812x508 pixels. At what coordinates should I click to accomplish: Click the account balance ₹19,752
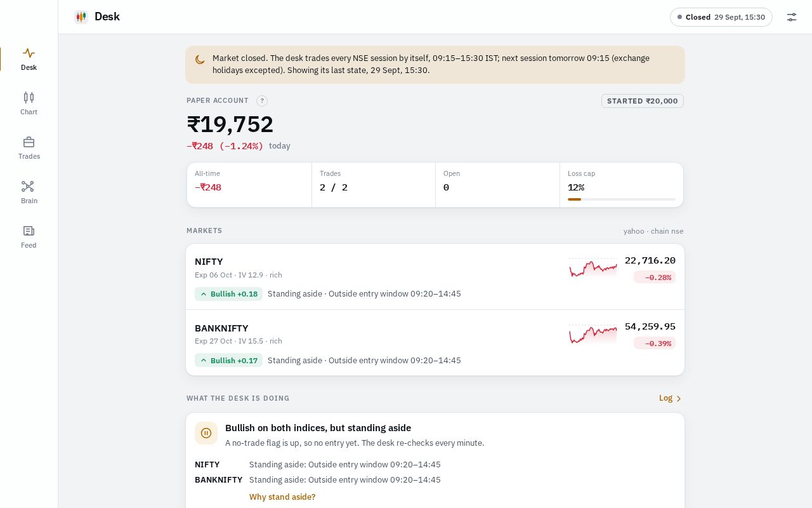230,124
